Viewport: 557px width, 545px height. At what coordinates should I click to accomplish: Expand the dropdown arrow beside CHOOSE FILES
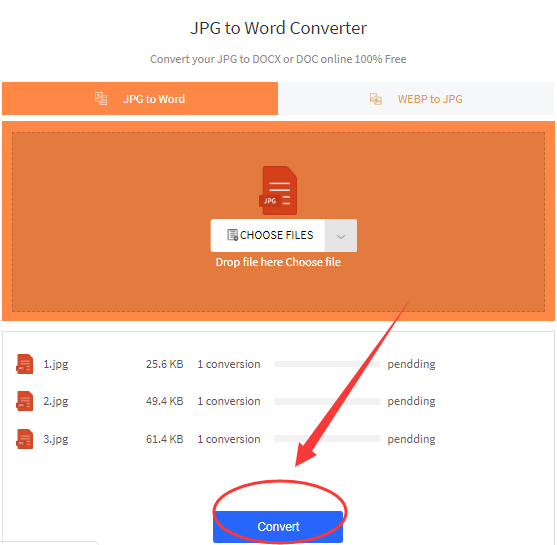pyautogui.click(x=341, y=236)
